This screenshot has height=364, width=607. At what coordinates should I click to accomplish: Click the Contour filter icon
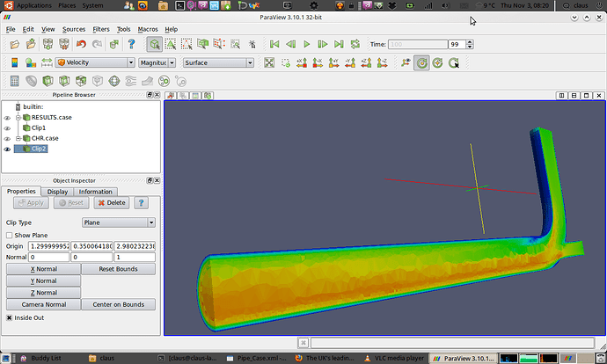(x=31, y=81)
